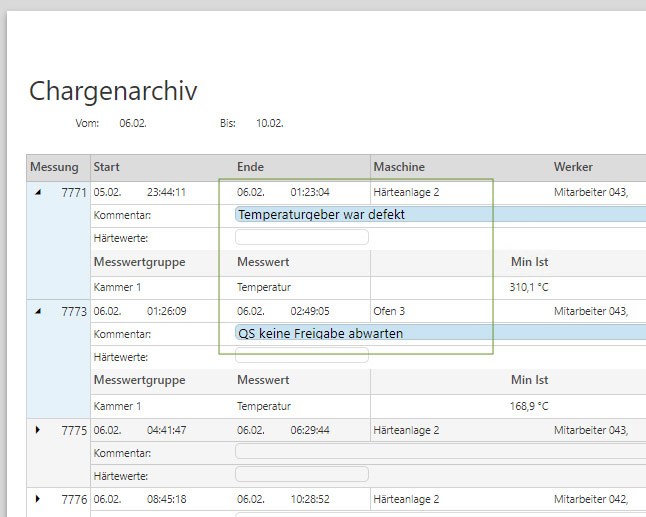646x517 pixels.
Task: Click the 310,1 °C Min Ist value
Action: [529, 287]
